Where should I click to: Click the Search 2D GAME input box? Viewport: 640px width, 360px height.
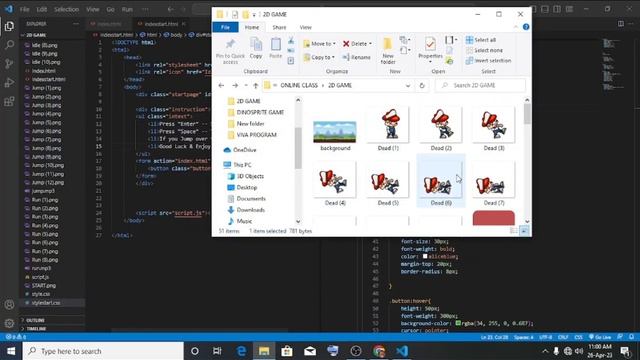pyautogui.click(x=480, y=85)
